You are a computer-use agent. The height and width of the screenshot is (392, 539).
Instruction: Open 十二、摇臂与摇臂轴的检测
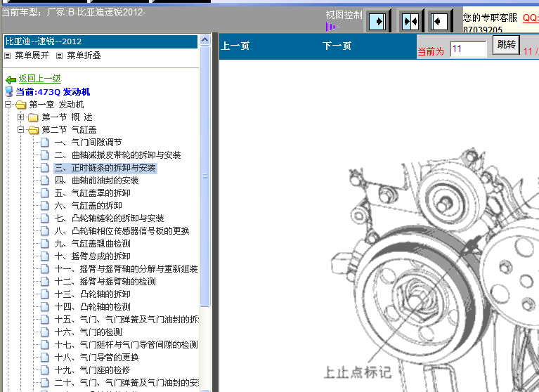105,282
